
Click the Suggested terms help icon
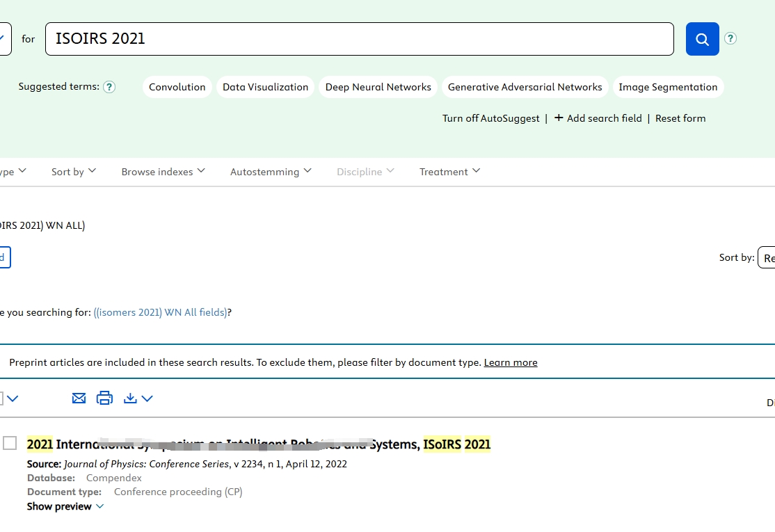[x=109, y=87]
